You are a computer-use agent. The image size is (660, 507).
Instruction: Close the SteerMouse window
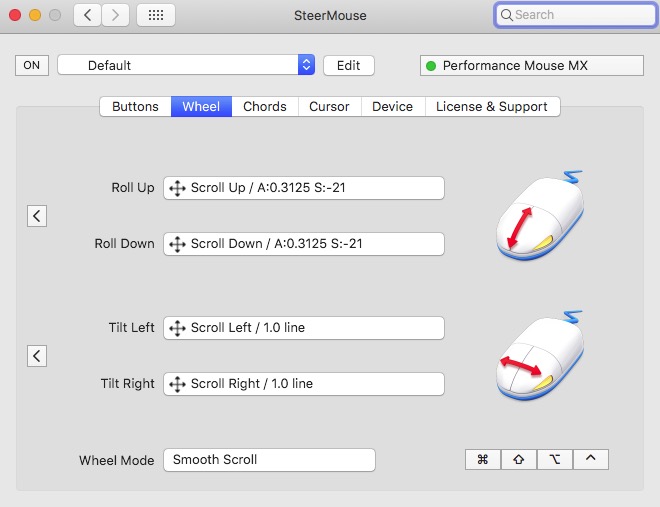click(x=15, y=16)
